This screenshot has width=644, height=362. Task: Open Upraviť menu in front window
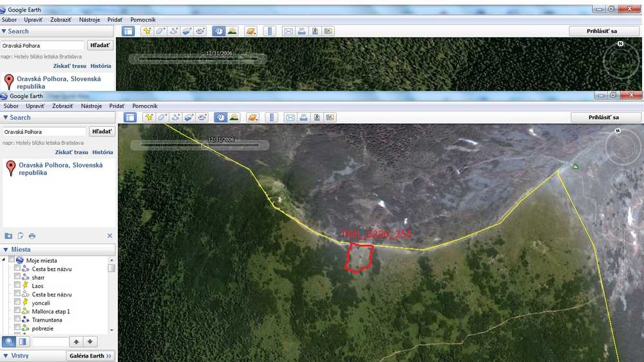[x=35, y=106]
